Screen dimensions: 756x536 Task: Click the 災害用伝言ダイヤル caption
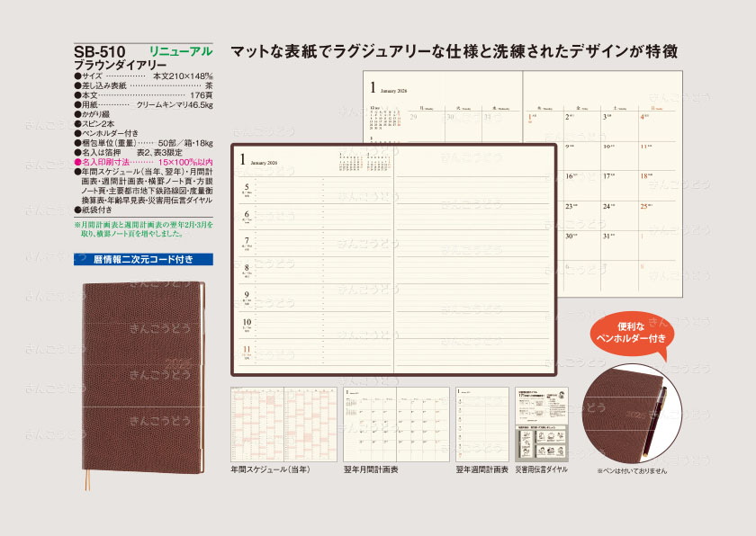coord(542,469)
